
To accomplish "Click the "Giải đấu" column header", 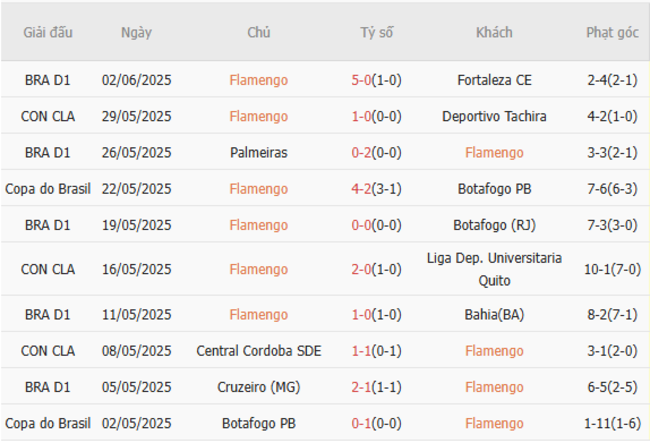I will coord(47,33).
